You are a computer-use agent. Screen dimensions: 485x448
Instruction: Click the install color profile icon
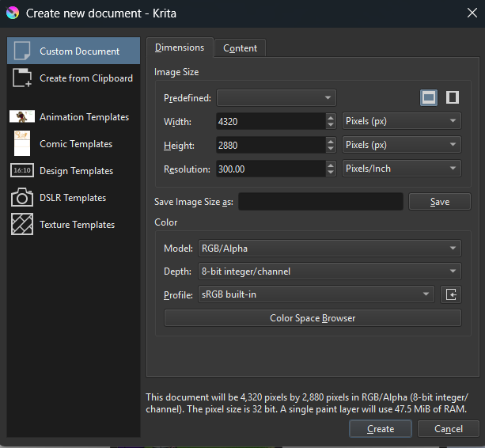click(x=451, y=294)
